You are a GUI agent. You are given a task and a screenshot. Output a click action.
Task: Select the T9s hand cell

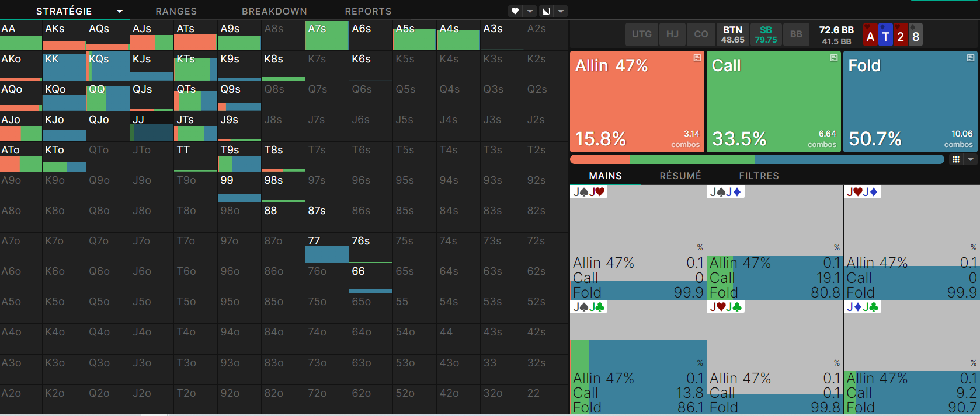(x=239, y=157)
